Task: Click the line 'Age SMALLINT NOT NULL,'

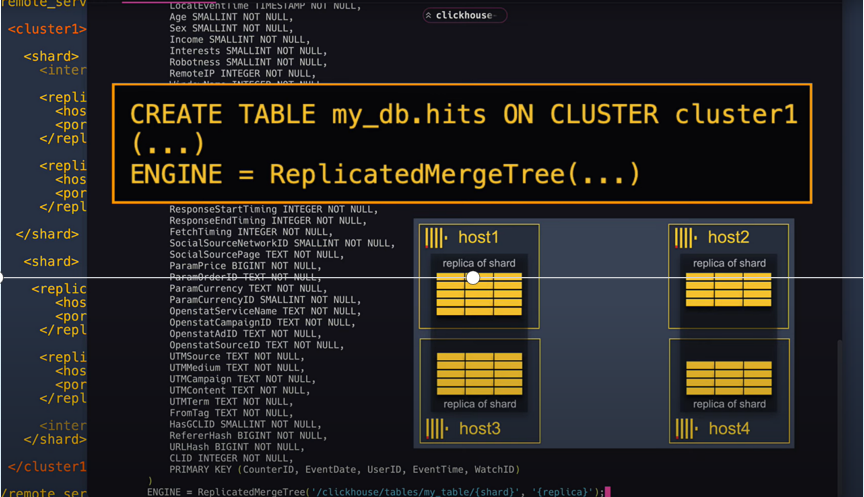Action: pos(231,17)
